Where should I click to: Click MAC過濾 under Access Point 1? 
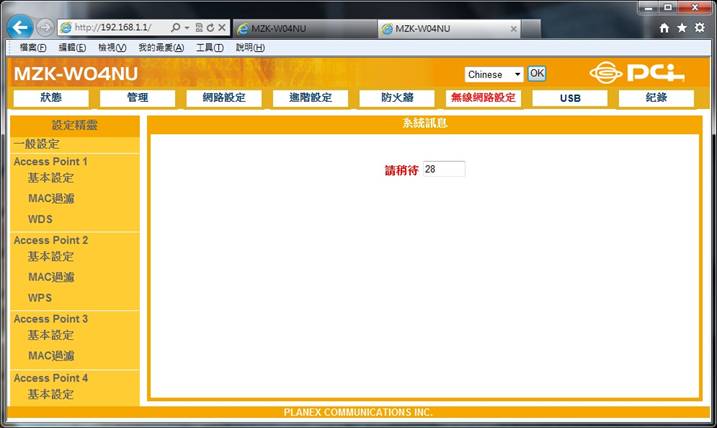point(51,198)
